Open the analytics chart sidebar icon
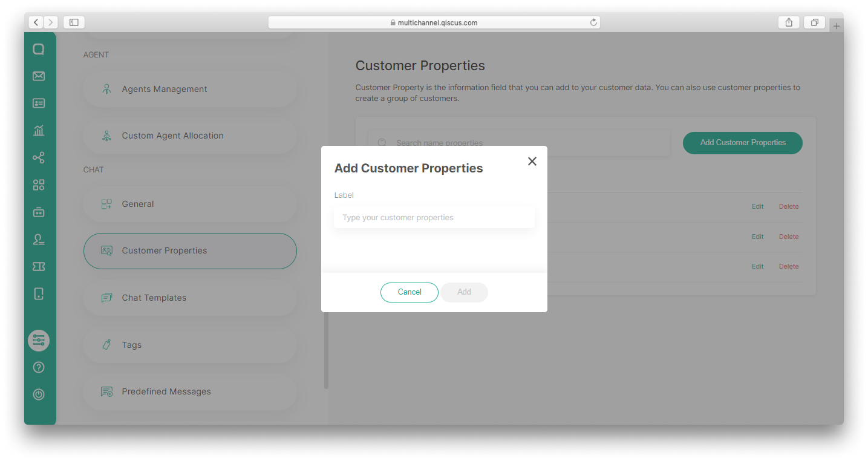Viewport: 868px width, 461px height. [x=39, y=130]
